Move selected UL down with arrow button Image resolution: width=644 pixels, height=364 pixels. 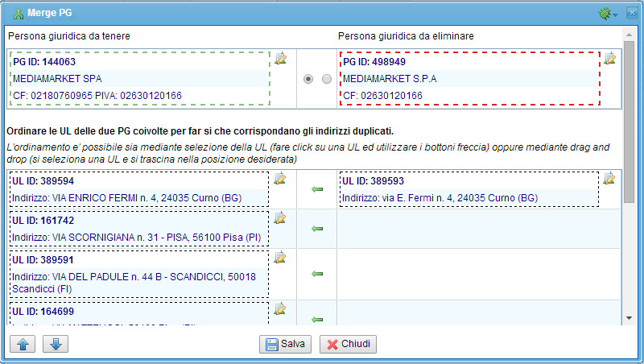(56, 344)
